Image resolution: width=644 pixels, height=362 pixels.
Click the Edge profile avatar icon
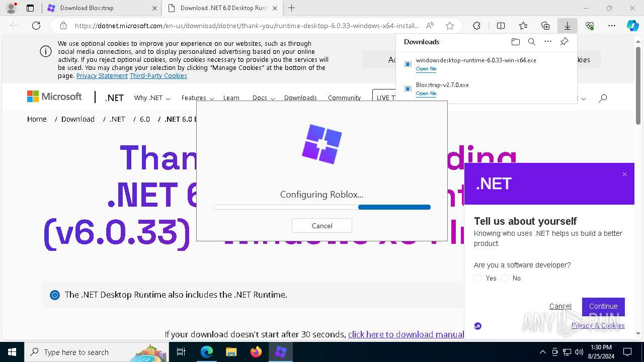pos(11,8)
